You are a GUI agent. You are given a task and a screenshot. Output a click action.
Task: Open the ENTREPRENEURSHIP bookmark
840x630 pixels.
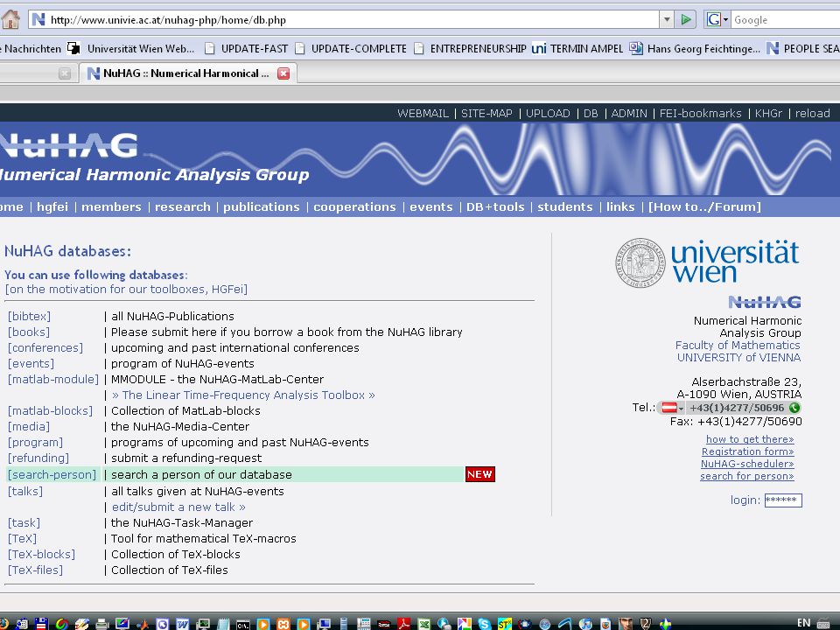tap(470, 49)
